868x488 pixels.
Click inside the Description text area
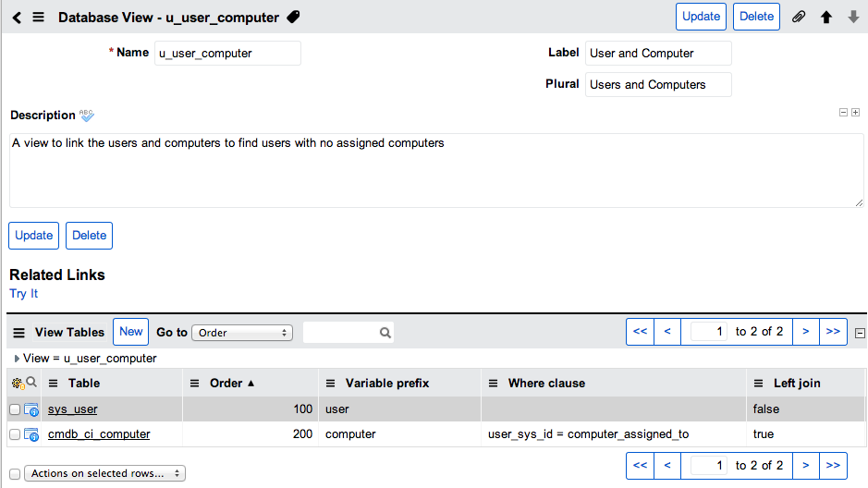(436, 170)
